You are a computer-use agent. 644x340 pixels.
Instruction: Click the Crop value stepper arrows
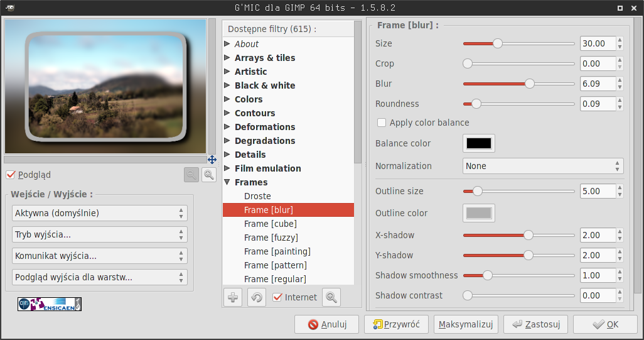pos(620,63)
